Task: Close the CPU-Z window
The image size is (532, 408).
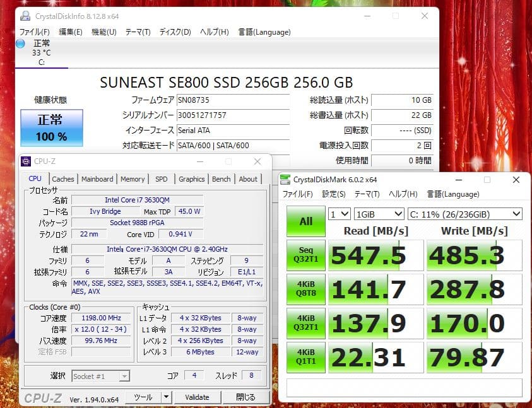Action: pyautogui.click(x=257, y=161)
